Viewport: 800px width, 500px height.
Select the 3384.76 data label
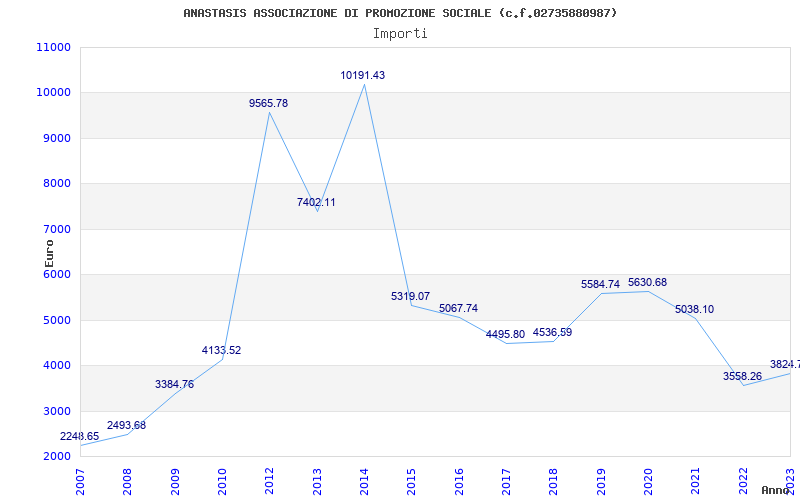pos(174,385)
